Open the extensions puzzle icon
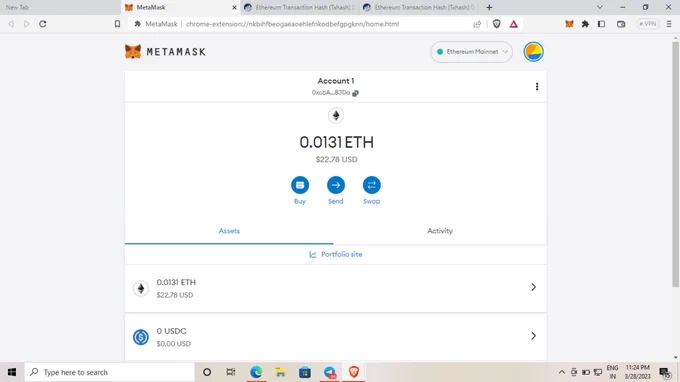 585,24
